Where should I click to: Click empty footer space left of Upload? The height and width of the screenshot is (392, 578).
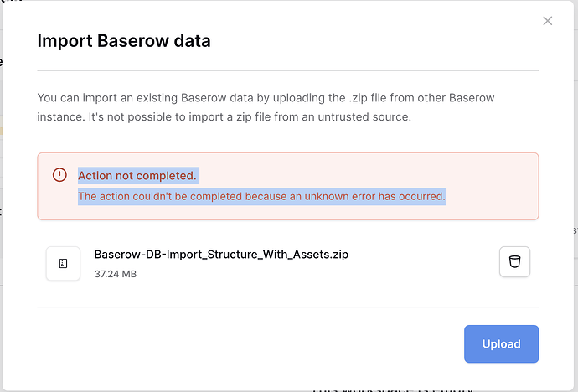coord(250,343)
